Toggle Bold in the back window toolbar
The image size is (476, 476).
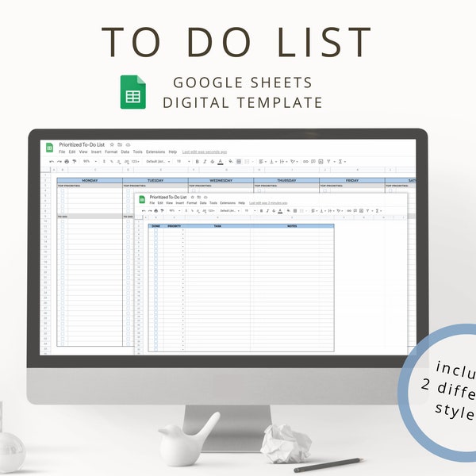click(198, 162)
